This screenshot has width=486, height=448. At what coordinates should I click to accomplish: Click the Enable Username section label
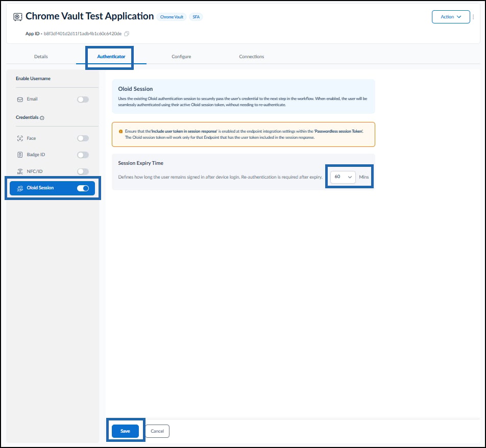[x=33, y=79]
